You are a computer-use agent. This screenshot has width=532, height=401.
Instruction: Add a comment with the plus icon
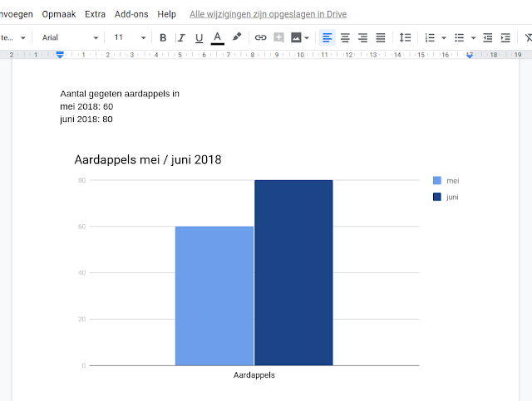279,37
